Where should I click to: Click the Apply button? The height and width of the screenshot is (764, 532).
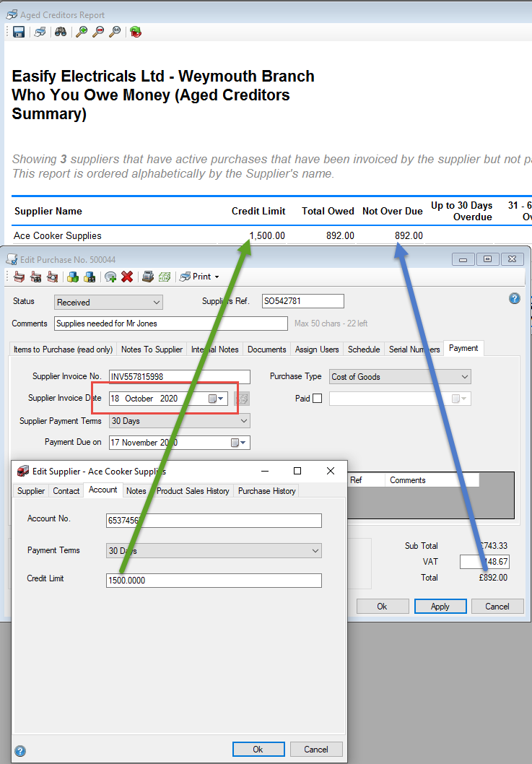click(440, 607)
